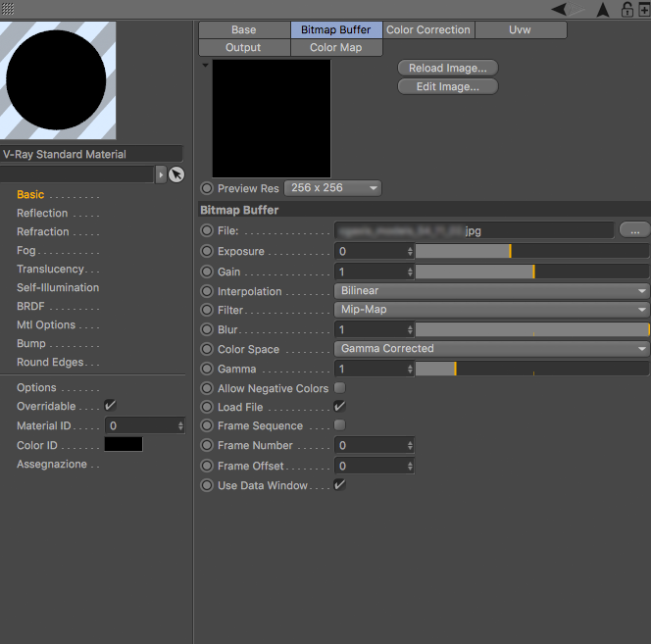Select the Round Edges channel
The width and height of the screenshot is (651, 644).
point(50,362)
